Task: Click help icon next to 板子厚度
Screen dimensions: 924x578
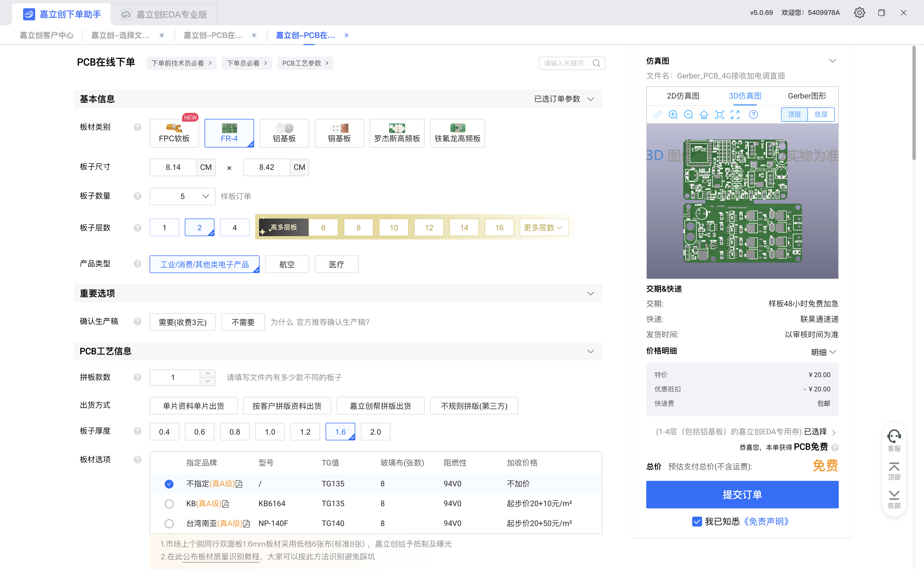Action: [x=137, y=431]
